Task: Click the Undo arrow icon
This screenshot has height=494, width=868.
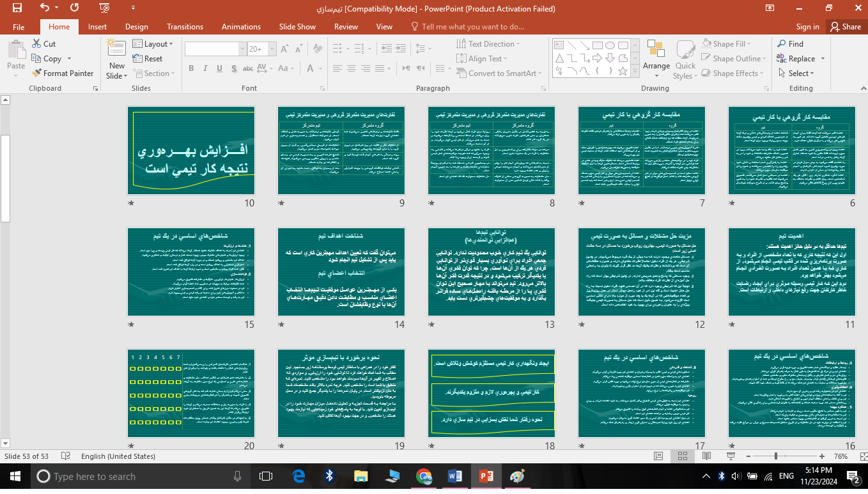Action: click(x=45, y=8)
